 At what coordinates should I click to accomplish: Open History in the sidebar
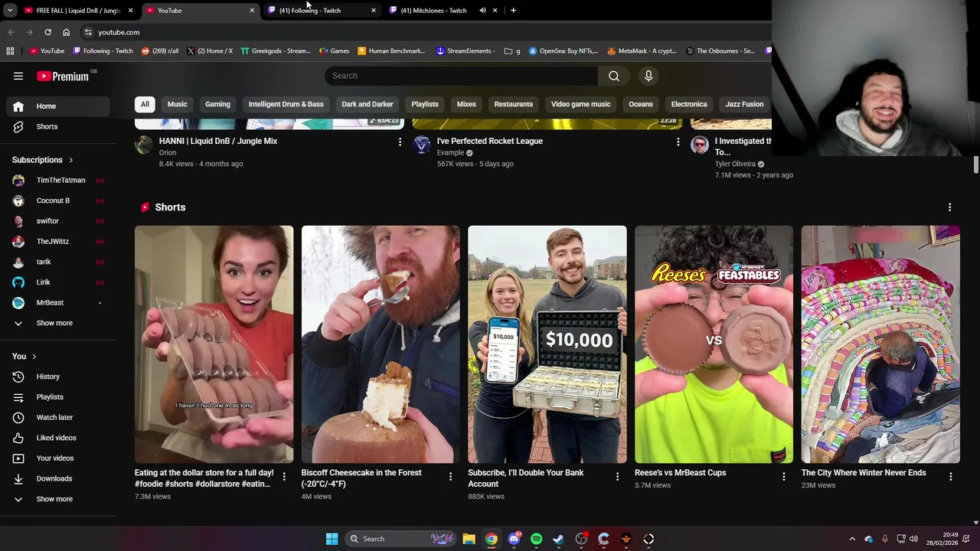tap(58, 377)
